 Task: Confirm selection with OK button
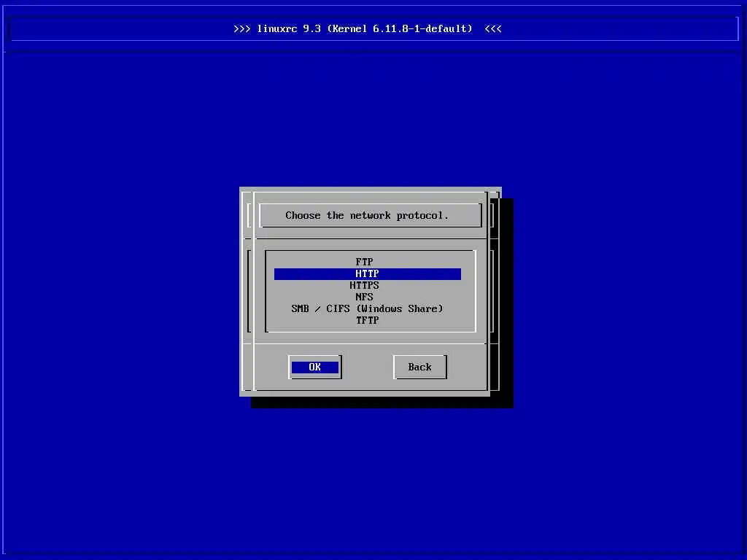315,367
